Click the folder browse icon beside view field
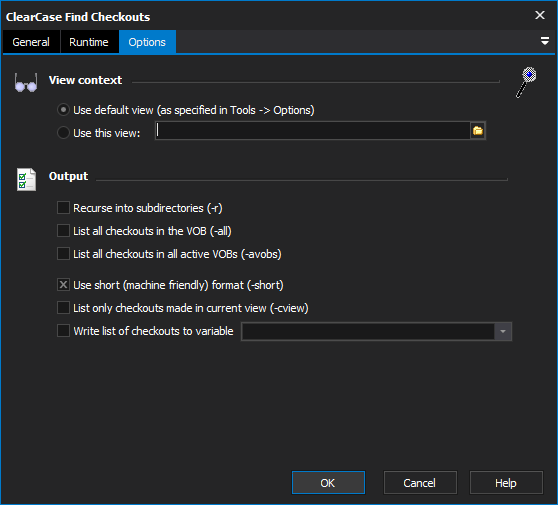 point(478,131)
